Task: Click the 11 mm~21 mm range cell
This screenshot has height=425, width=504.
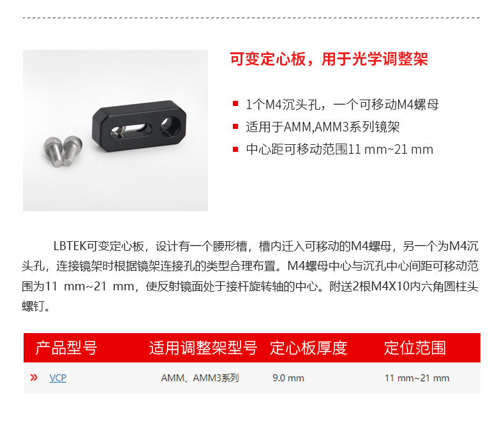Action: [x=417, y=378]
